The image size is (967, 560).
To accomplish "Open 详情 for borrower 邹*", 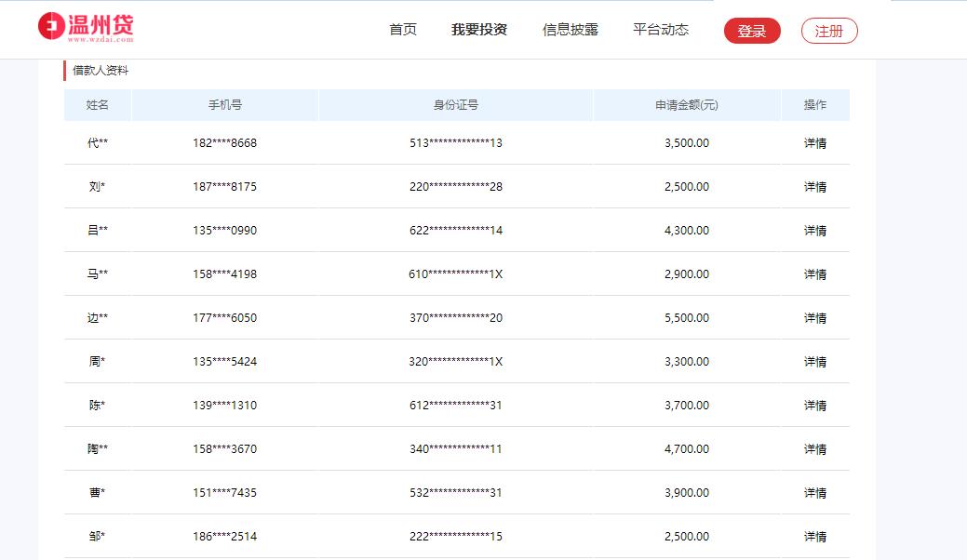I will (x=814, y=536).
